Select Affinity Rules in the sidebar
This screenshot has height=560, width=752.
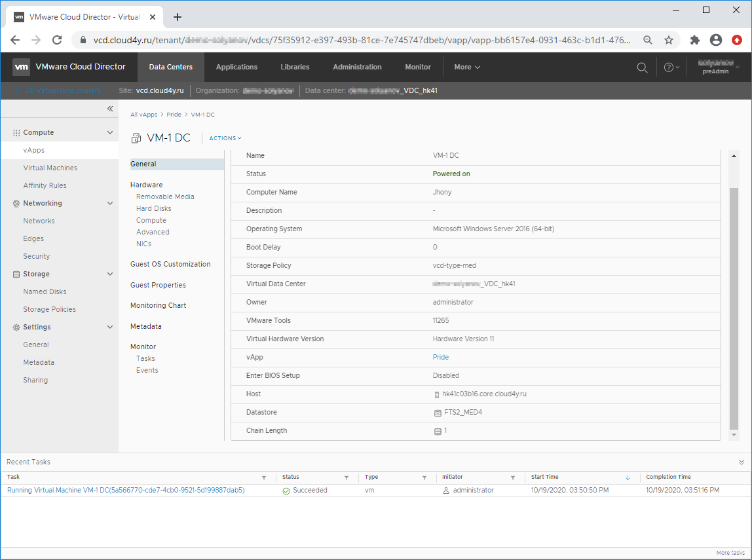(x=45, y=185)
